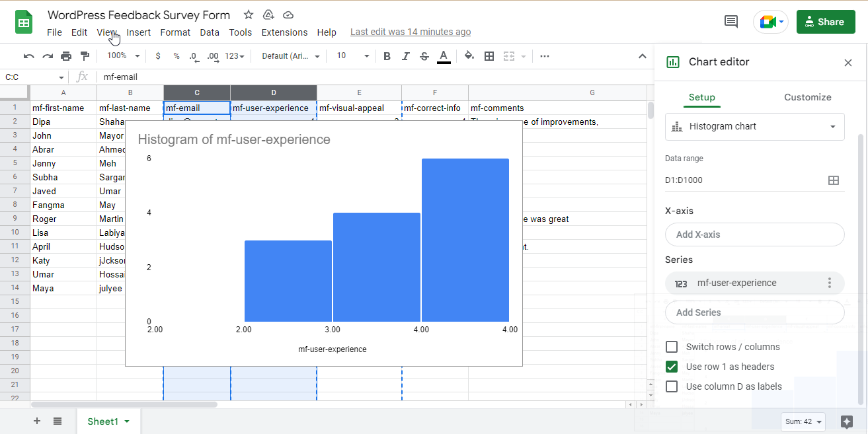Viewport: 868px width, 434px height.
Task: Click the Select data range grid icon
Action: point(834,180)
